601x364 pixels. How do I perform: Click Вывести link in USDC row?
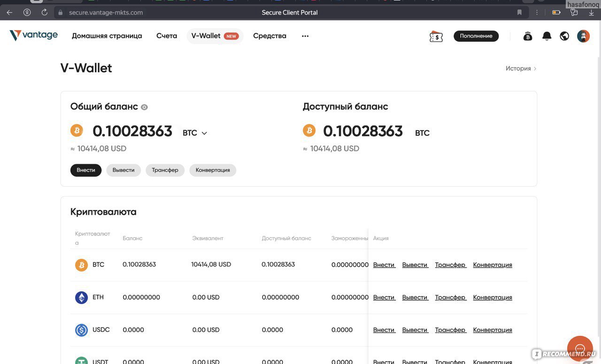(415, 330)
